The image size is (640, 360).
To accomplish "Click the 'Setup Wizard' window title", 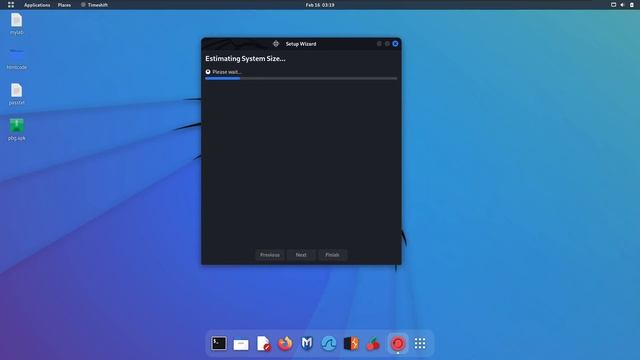I will 301,44.
